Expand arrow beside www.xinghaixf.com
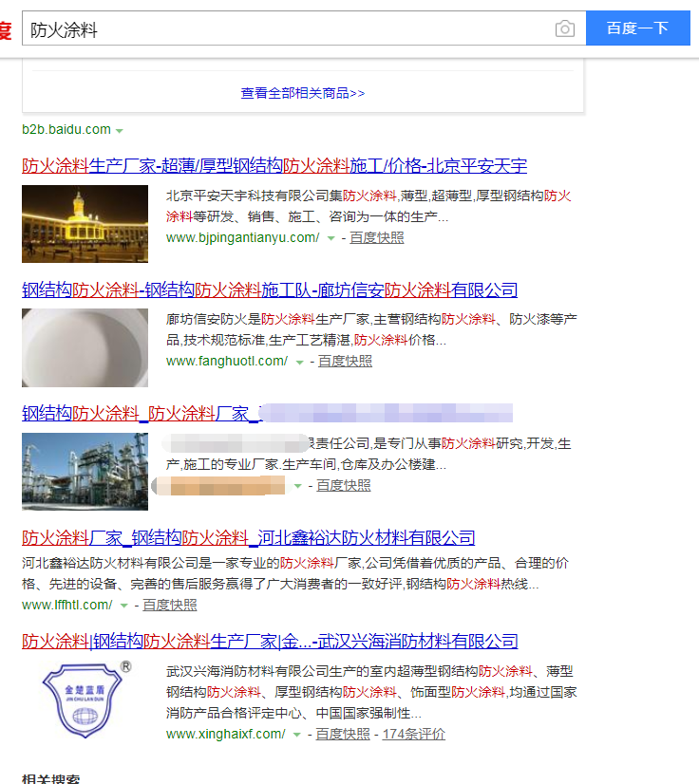The image size is (699, 784). tap(296, 735)
